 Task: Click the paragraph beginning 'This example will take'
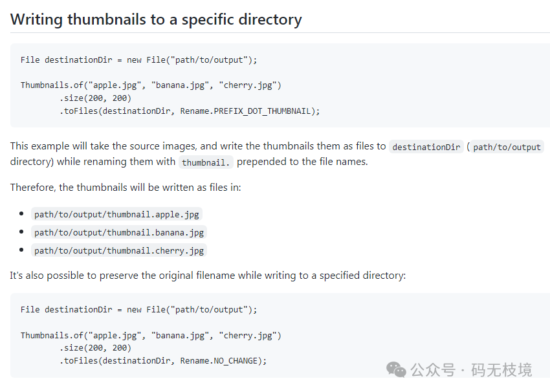276,154
